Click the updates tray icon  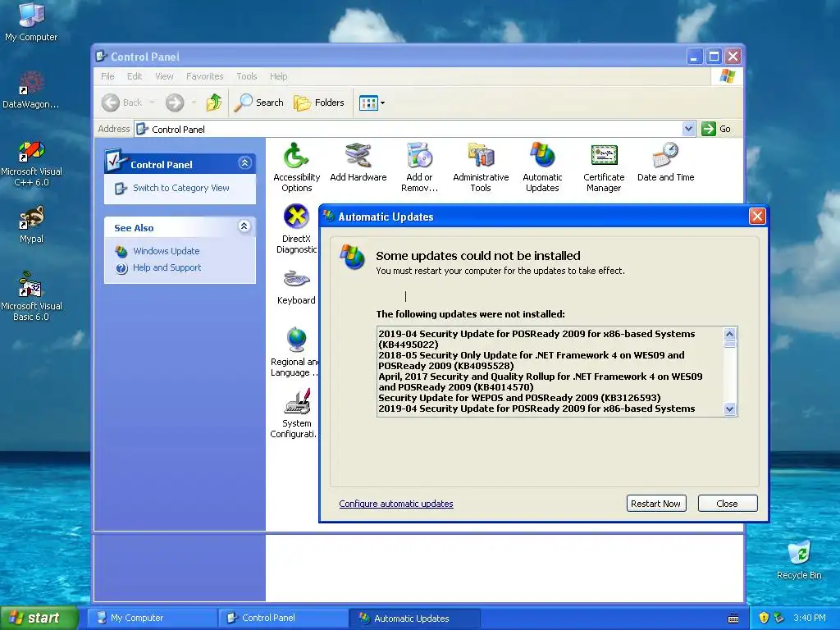tap(778, 619)
